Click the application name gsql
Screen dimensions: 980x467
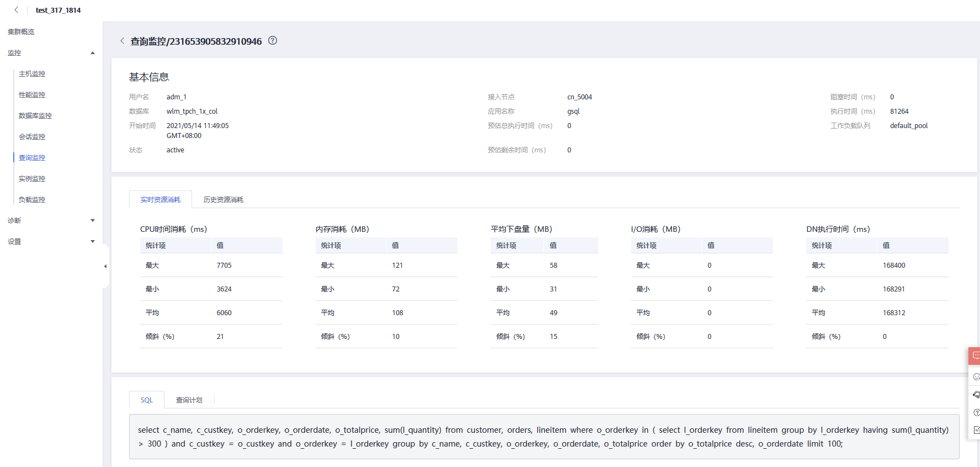[x=573, y=112]
